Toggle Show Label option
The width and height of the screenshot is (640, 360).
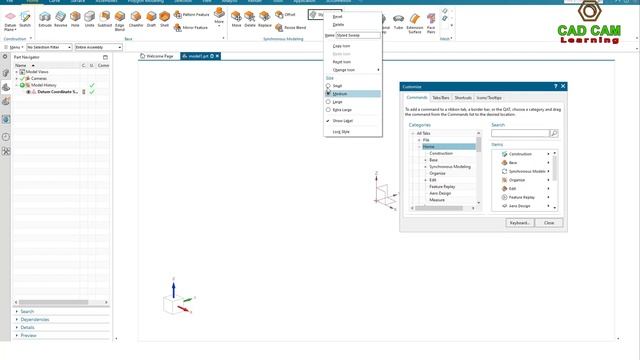(x=342, y=121)
